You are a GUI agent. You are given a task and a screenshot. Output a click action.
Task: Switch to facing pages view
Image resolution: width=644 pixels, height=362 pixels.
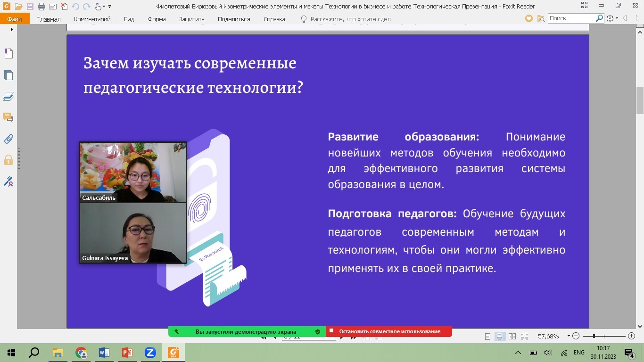[x=512, y=336]
